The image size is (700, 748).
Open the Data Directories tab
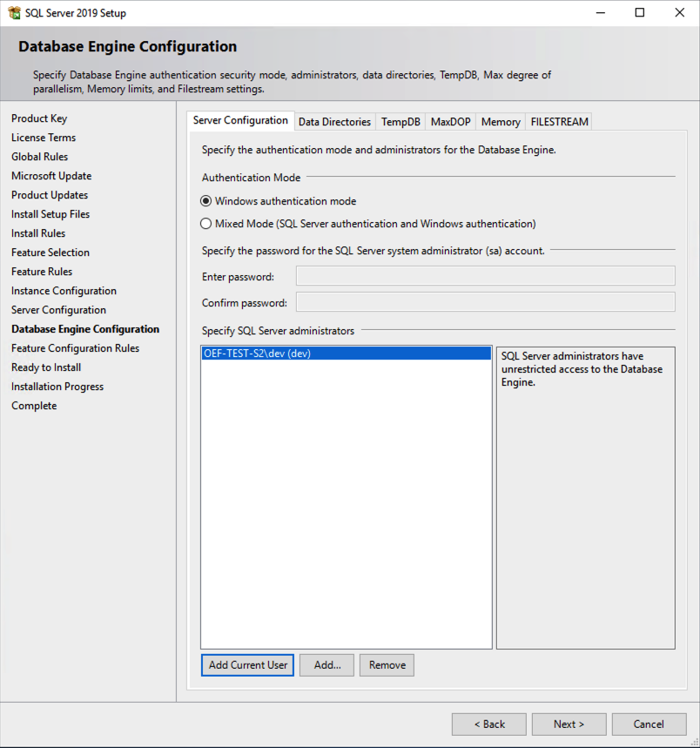point(334,122)
